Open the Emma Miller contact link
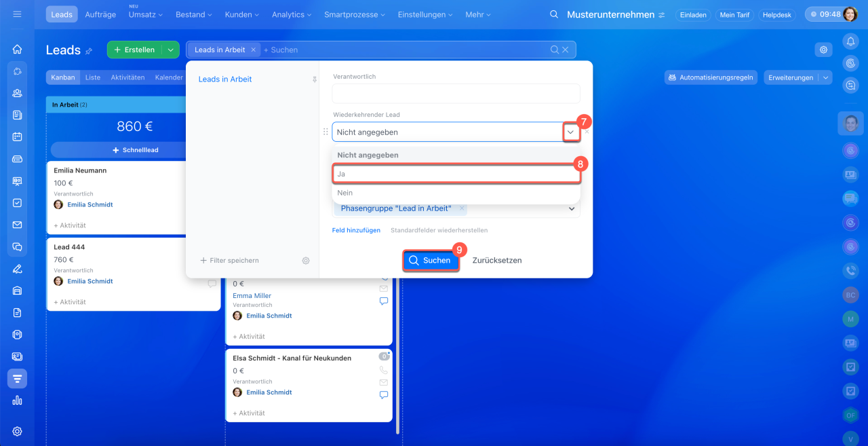Image resolution: width=868 pixels, height=446 pixels. pos(252,296)
